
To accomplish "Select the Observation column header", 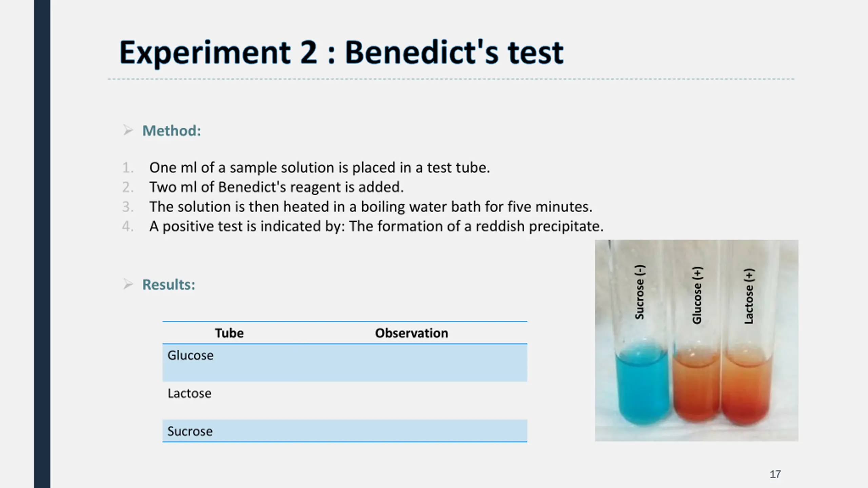I will [412, 333].
